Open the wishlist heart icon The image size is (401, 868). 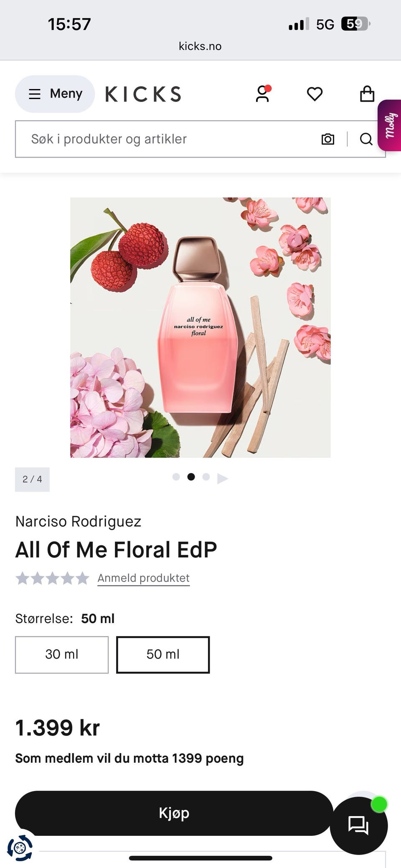[x=315, y=94]
